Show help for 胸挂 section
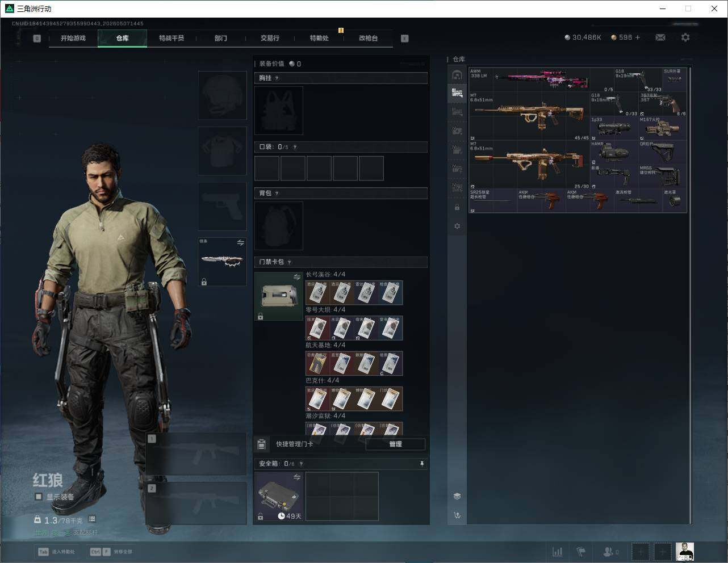This screenshot has width=728, height=563. (x=277, y=78)
